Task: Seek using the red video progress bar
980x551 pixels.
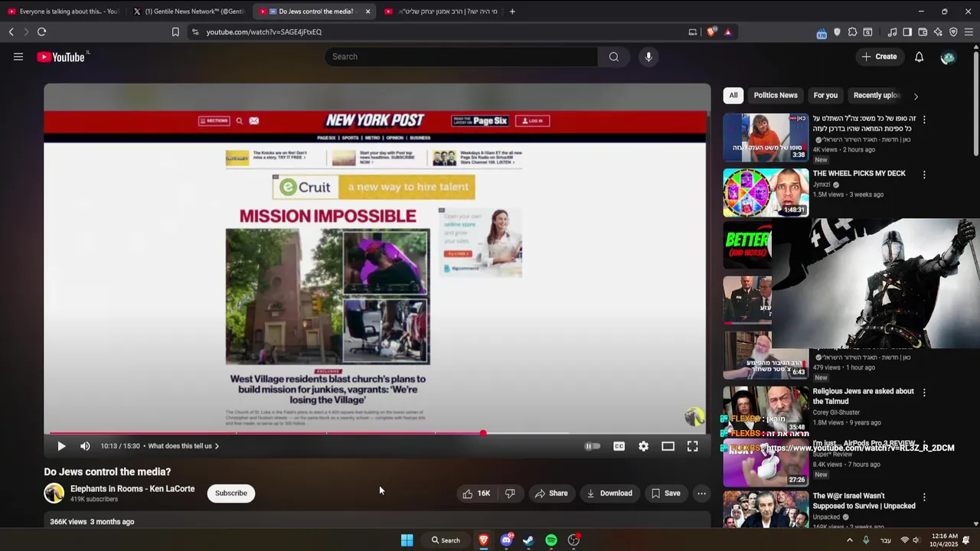Action: click(376, 433)
